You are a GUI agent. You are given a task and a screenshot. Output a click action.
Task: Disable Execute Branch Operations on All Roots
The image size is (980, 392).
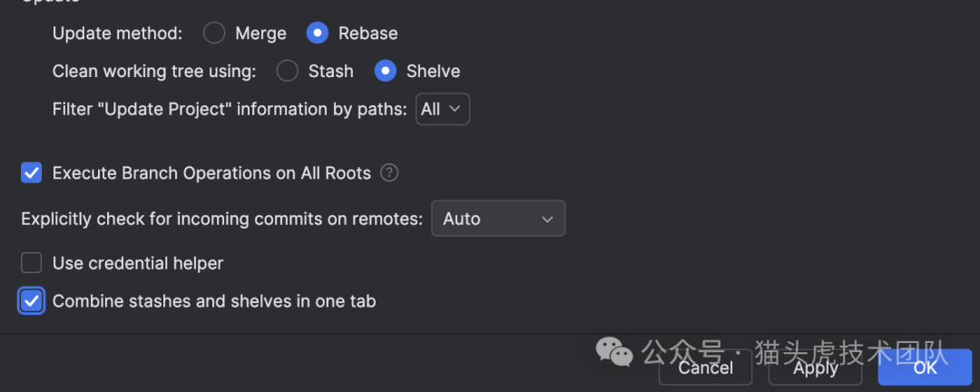pyautogui.click(x=32, y=172)
